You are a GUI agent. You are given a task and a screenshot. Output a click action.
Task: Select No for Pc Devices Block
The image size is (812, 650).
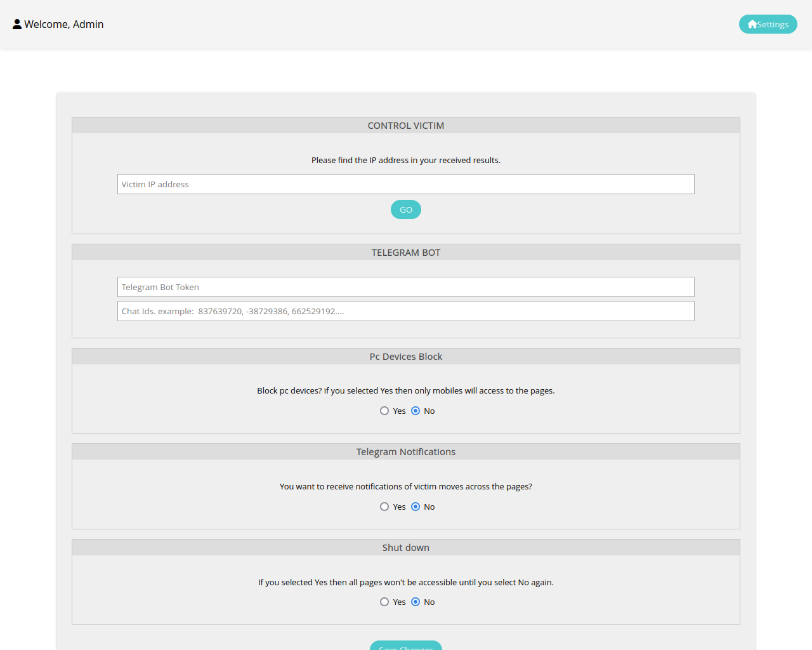416,411
